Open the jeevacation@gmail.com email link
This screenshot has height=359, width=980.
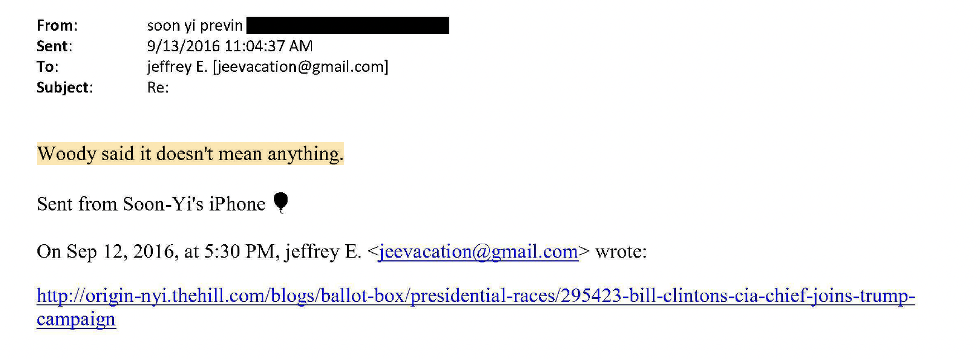(478, 252)
